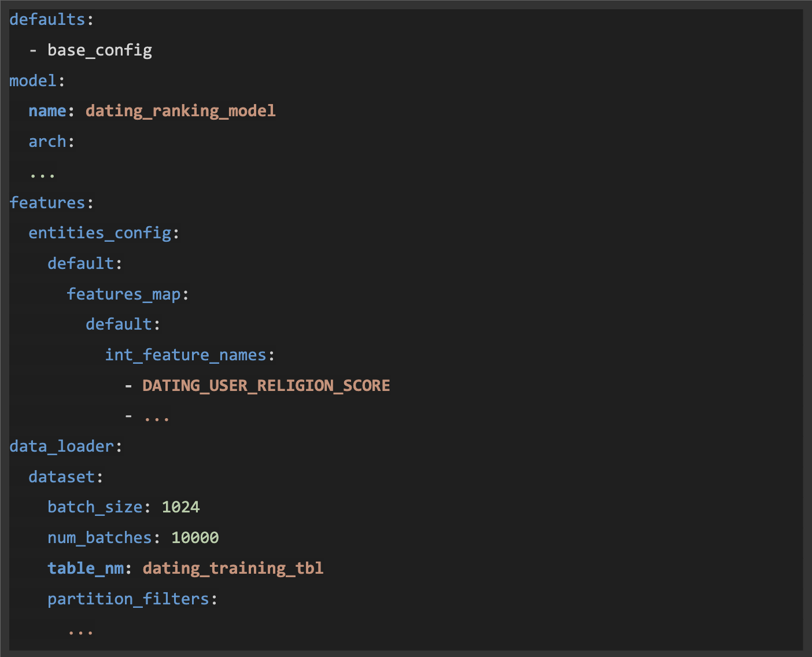
Task: Click the dating_training_tbl table name value
Action: [x=232, y=569]
